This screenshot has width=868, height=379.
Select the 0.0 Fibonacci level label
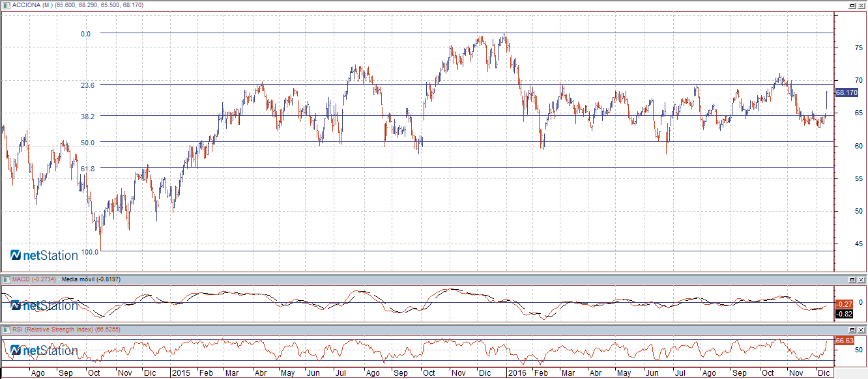(85, 33)
